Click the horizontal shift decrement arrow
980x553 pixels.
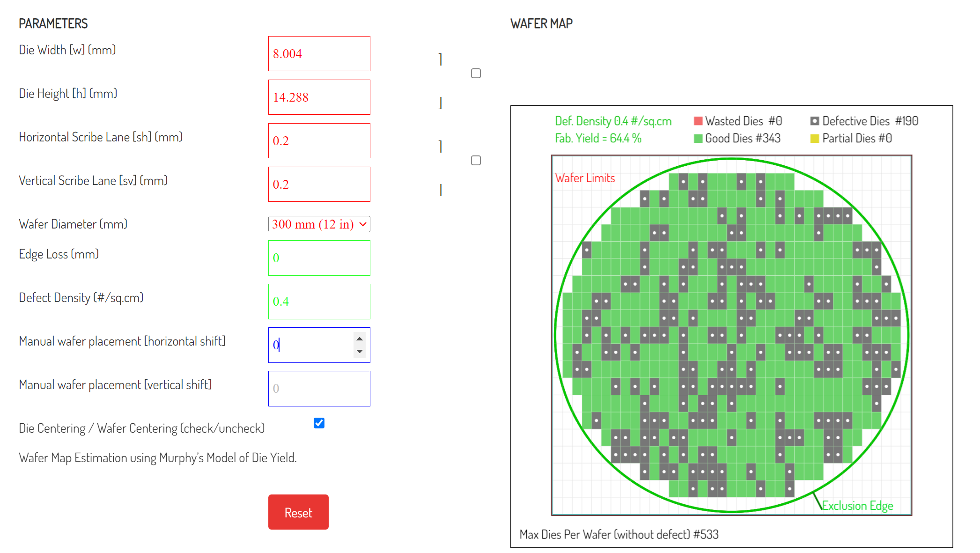(x=359, y=352)
